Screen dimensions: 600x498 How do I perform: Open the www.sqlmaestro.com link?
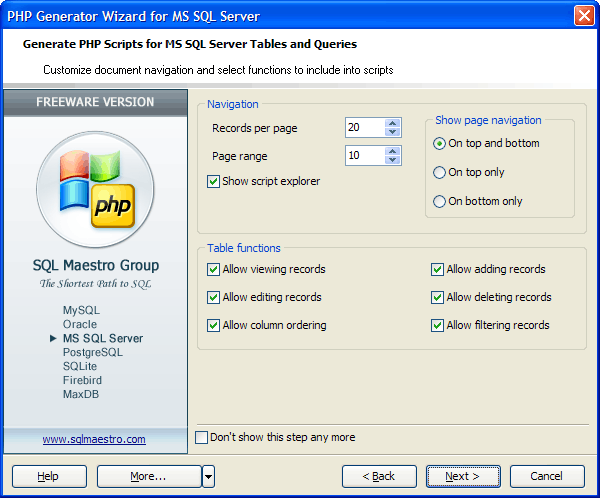coord(94,439)
